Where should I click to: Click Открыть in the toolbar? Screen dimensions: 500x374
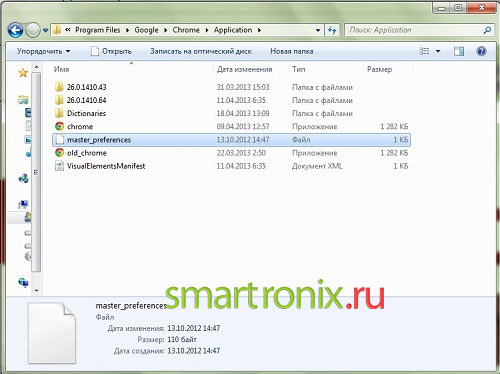click(111, 51)
